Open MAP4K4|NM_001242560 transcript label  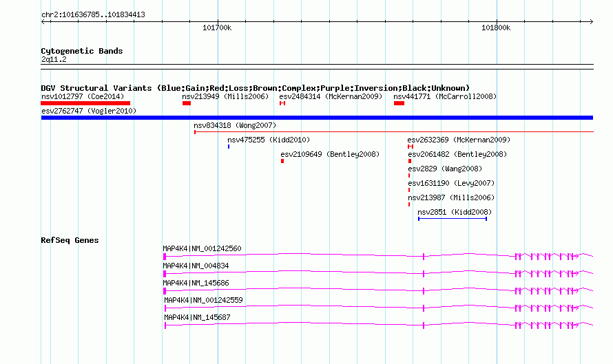tap(202, 248)
